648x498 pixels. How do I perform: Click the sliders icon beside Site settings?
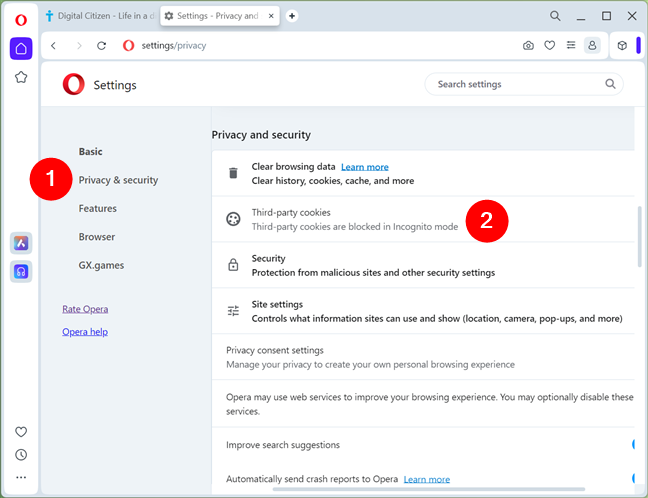[x=233, y=310]
